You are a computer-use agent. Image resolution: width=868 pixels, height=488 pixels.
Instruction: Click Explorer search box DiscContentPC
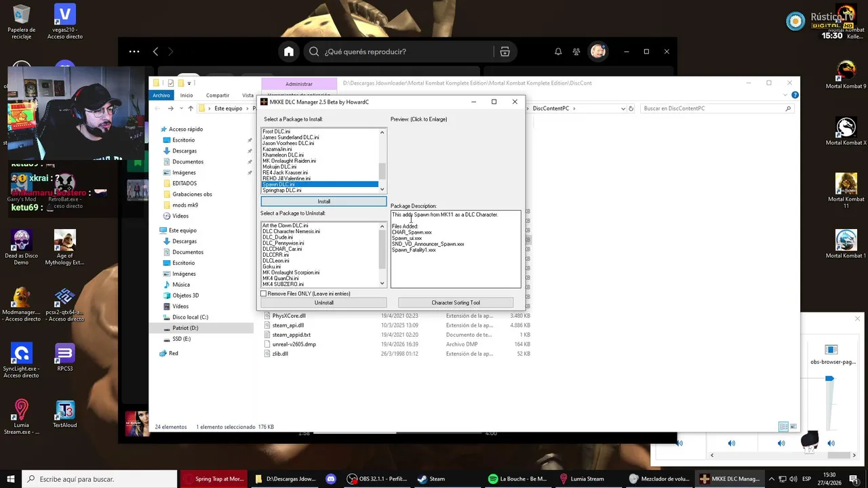tap(715, 108)
